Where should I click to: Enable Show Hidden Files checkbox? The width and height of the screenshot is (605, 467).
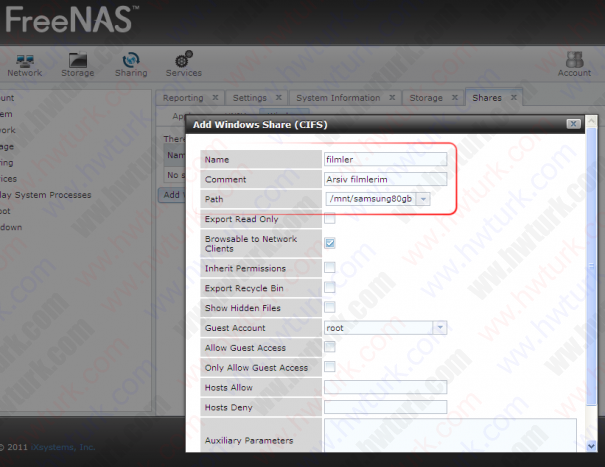tap(330, 307)
